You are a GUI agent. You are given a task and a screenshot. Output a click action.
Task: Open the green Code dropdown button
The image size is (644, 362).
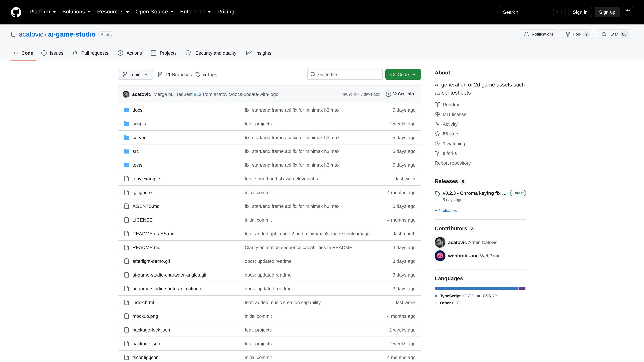point(403,74)
